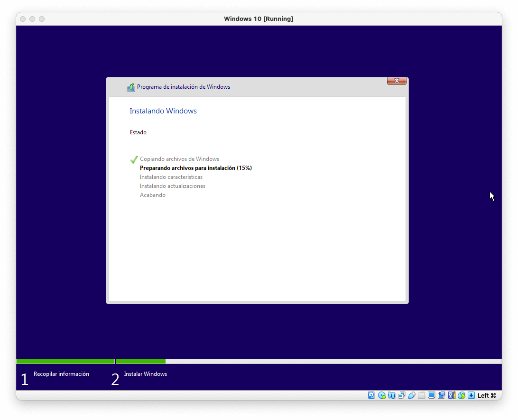The height and width of the screenshot is (420, 518).
Task: Click the video recording status icon
Action: (441, 395)
